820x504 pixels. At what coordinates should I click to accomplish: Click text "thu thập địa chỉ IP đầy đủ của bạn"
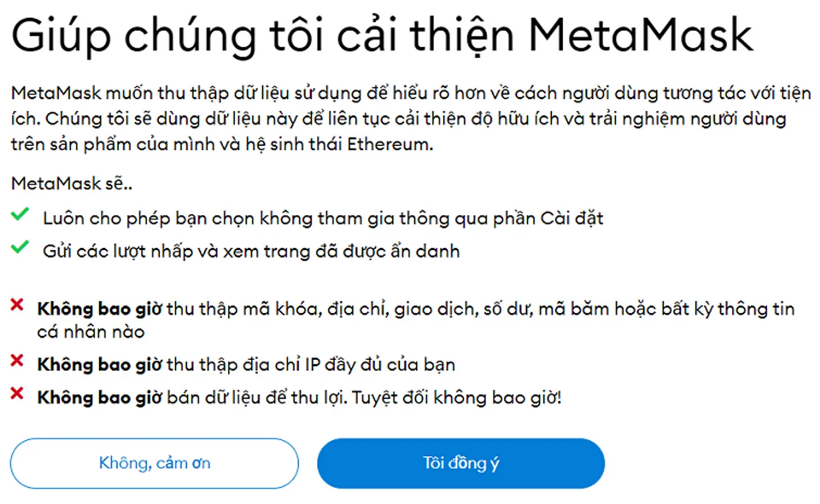pos(311,365)
